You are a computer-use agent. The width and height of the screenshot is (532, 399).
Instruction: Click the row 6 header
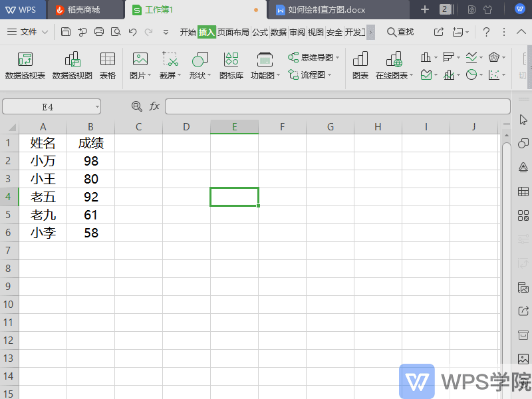[9, 233]
